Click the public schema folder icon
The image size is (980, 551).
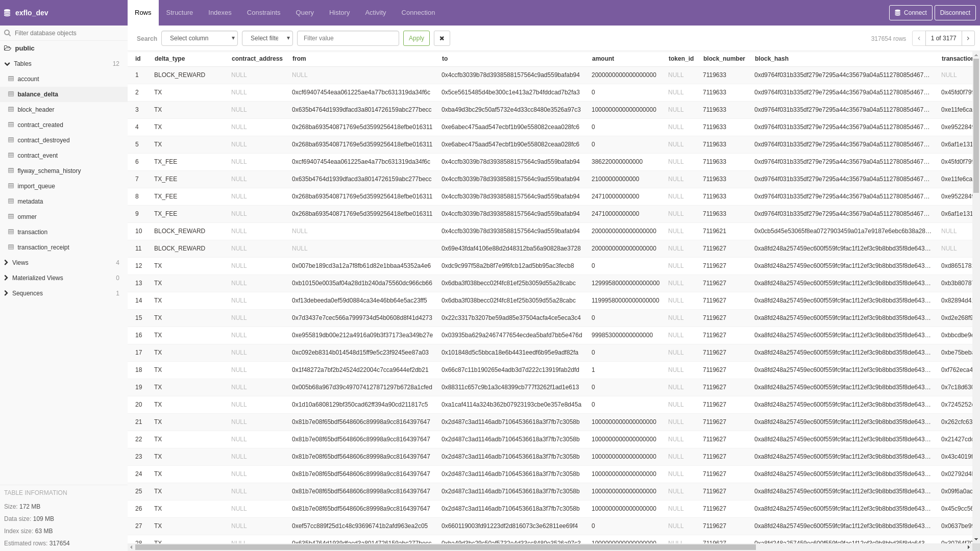[8, 48]
